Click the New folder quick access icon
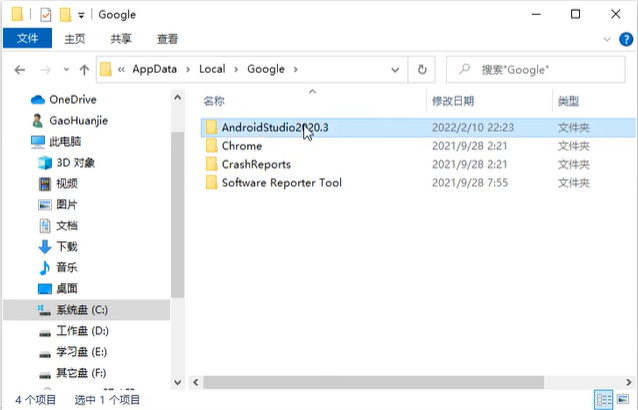Image resolution: width=638 pixels, height=410 pixels. [x=66, y=15]
